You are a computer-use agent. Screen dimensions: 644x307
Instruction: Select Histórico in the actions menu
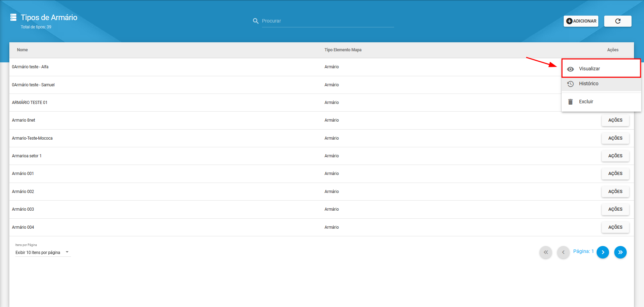pyautogui.click(x=601, y=84)
